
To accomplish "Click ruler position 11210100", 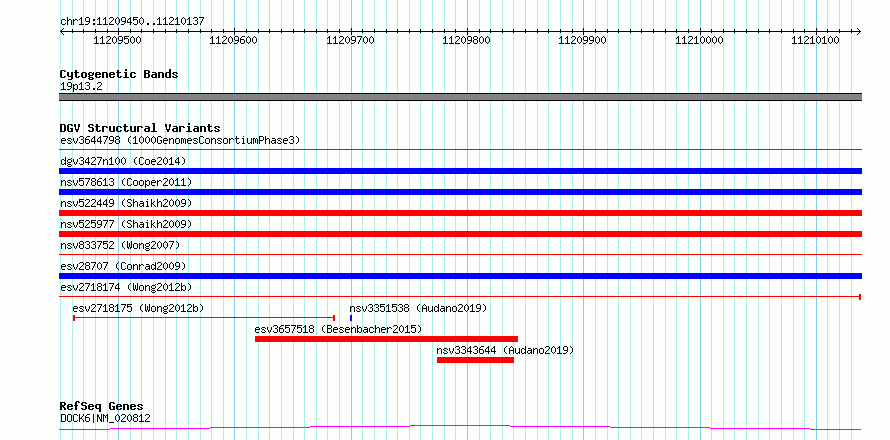I will 816,40.
